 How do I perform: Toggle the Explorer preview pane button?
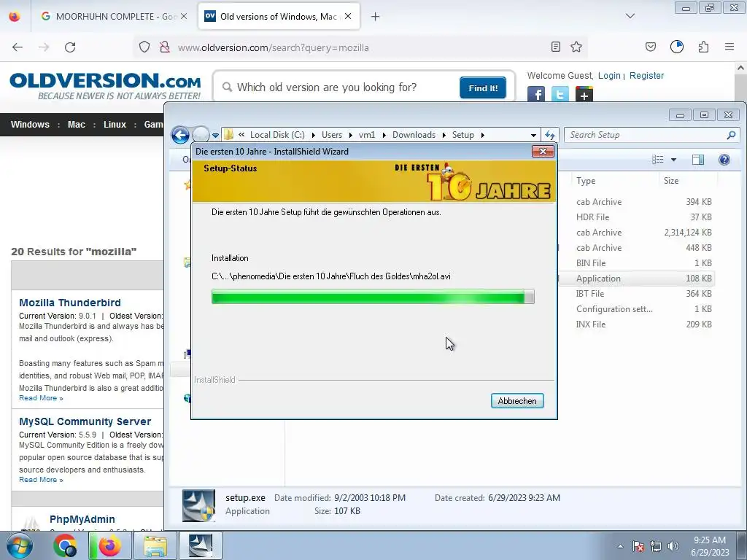click(x=698, y=160)
